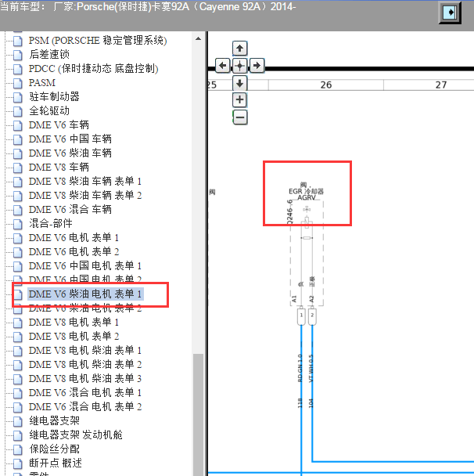The width and height of the screenshot is (474, 476).
Task: Click connector pin 1 on the diagram
Action: tap(301, 316)
